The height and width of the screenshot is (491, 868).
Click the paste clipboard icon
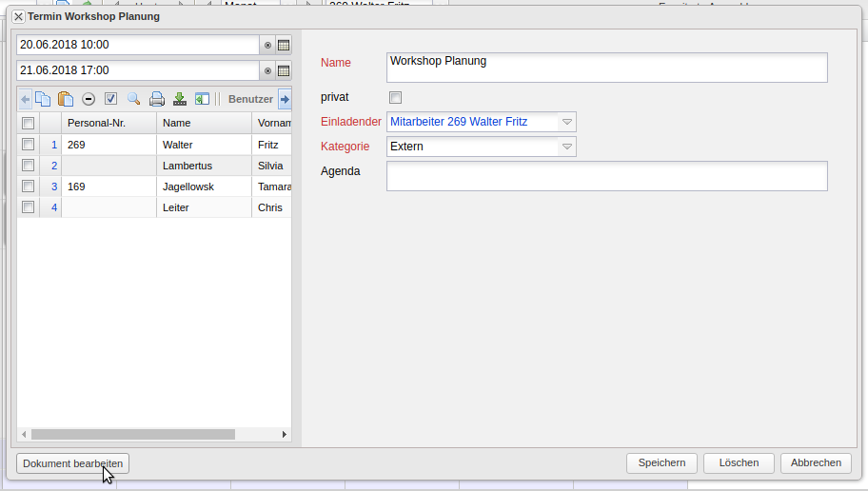click(x=66, y=99)
